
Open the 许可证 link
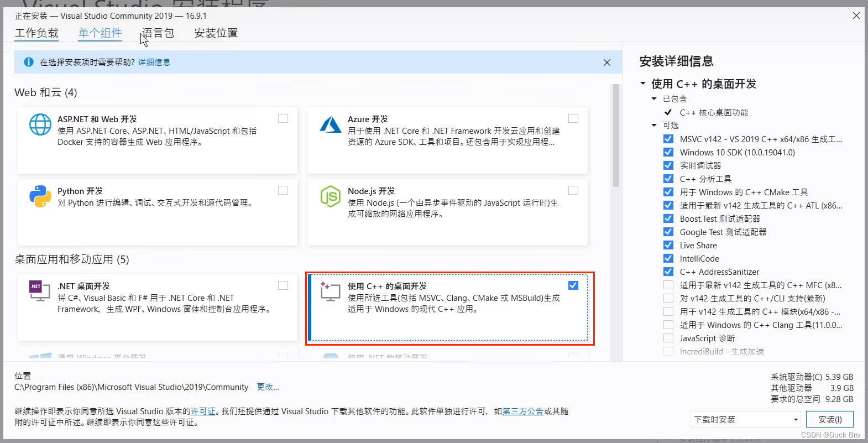tap(203, 411)
